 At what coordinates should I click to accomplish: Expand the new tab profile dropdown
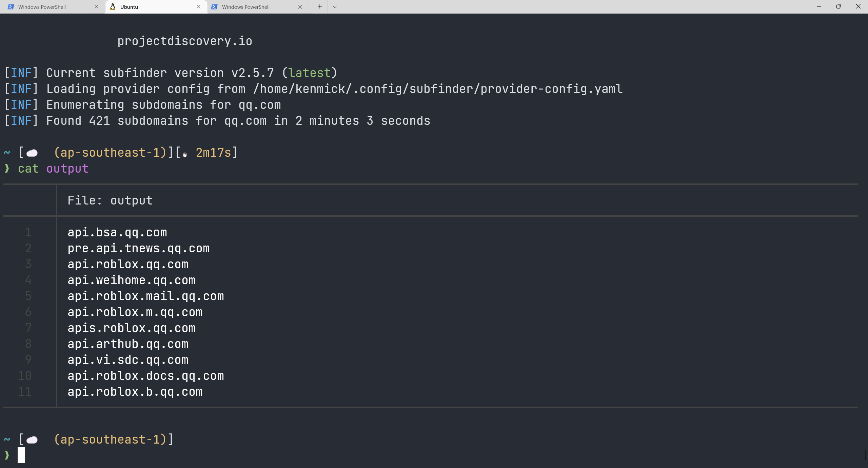pos(335,7)
